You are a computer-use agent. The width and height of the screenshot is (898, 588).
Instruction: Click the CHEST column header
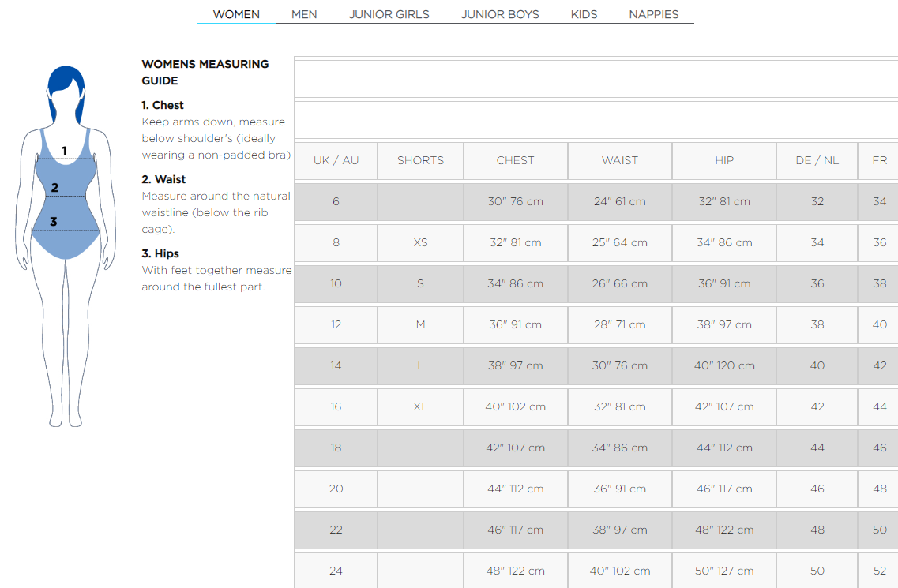(515, 160)
